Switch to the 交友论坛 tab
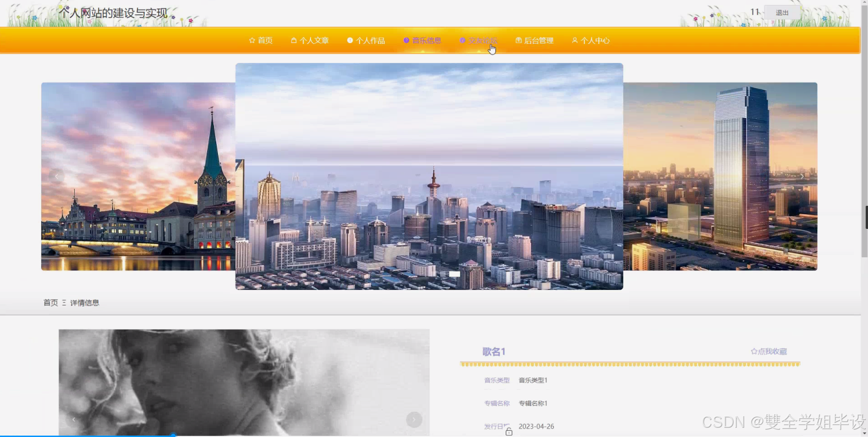This screenshot has height=437, width=868. click(482, 40)
